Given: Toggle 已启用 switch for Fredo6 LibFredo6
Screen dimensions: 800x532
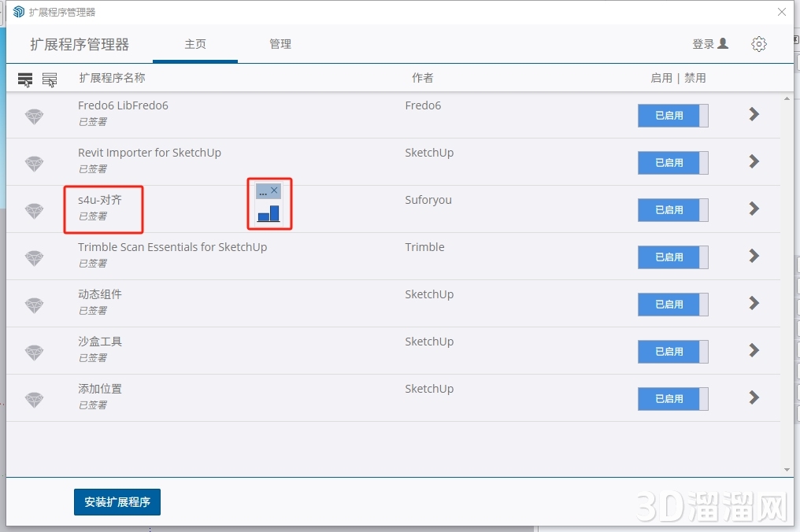Looking at the screenshot, I should [x=672, y=116].
